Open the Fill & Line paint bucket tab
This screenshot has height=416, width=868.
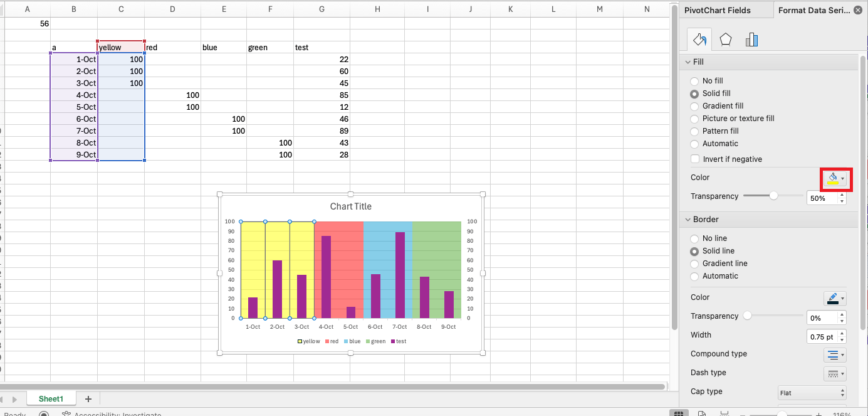coord(699,40)
